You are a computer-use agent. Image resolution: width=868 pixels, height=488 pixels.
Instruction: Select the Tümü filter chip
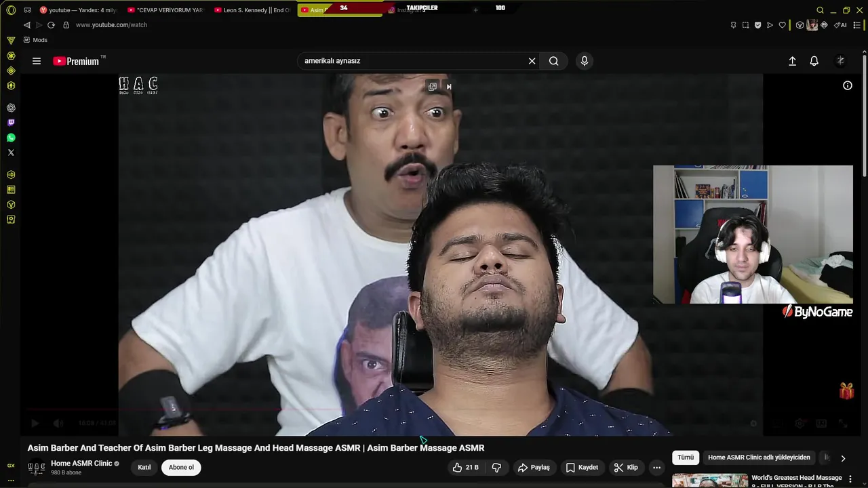click(686, 457)
